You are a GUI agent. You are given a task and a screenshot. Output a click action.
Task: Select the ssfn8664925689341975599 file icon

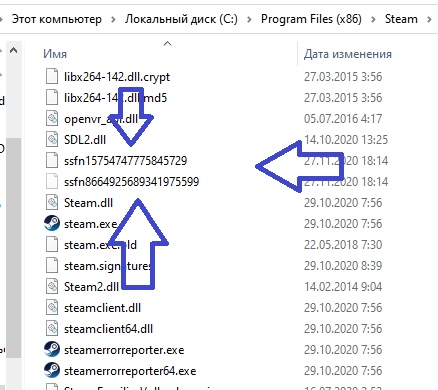coord(52,182)
